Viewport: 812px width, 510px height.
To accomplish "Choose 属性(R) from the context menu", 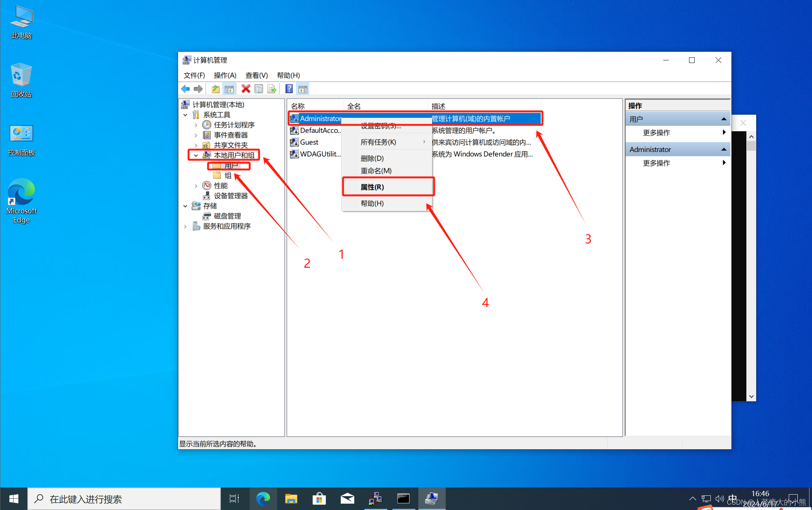I will [x=372, y=187].
